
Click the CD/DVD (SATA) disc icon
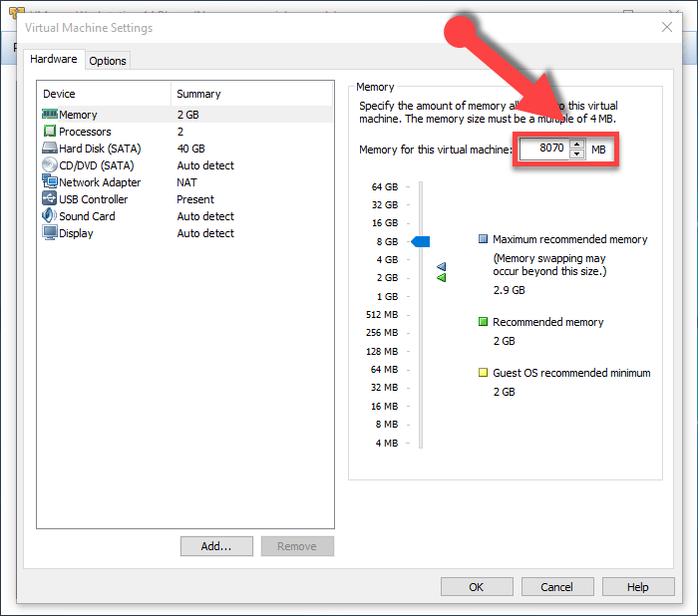[50, 165]
